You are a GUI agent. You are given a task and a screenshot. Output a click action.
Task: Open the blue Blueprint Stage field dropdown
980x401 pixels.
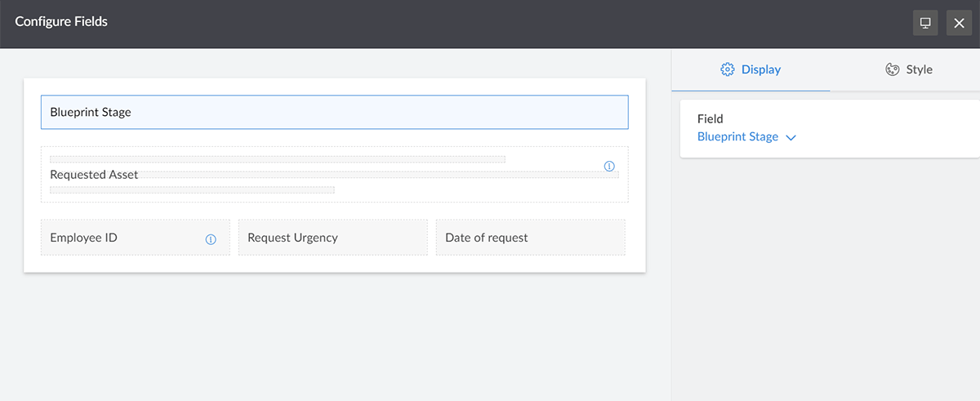746,137
